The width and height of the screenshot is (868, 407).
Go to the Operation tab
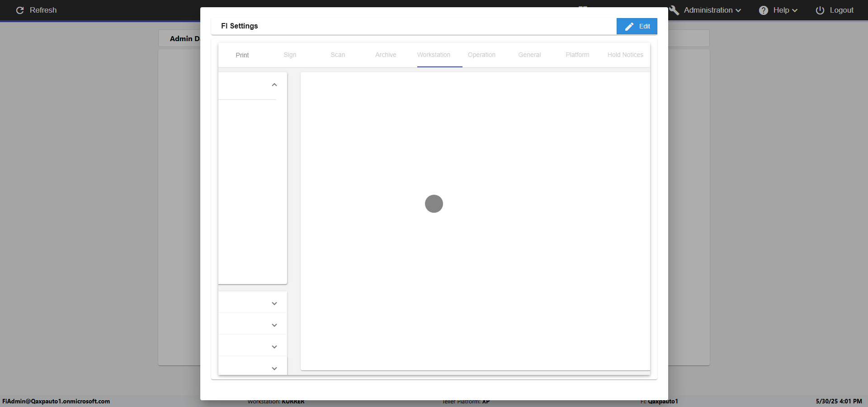[481, 55]
